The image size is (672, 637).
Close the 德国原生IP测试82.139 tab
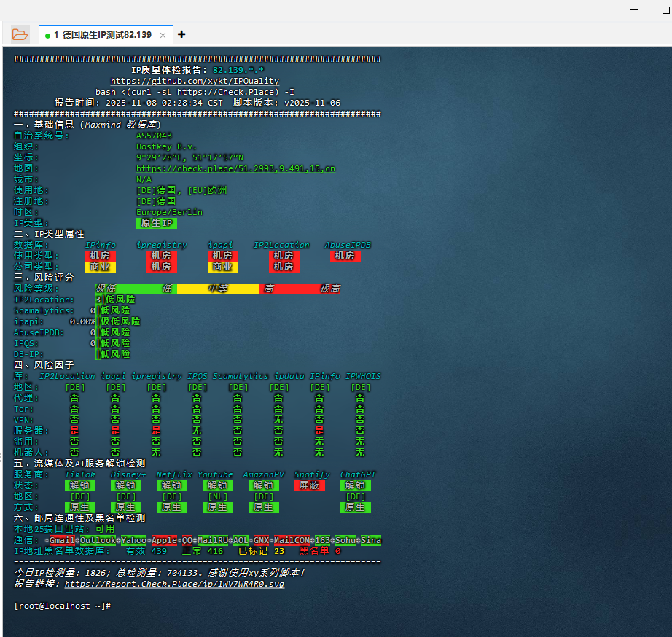(163, 35)
